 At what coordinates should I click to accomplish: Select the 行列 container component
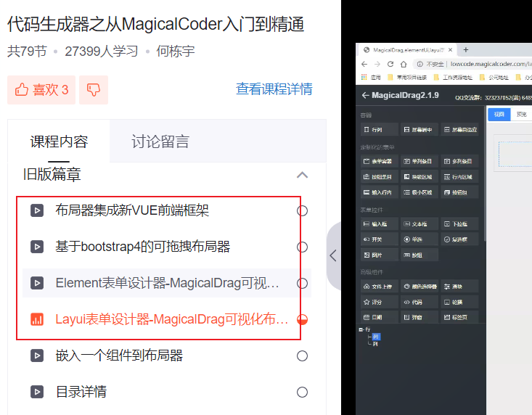380,130
